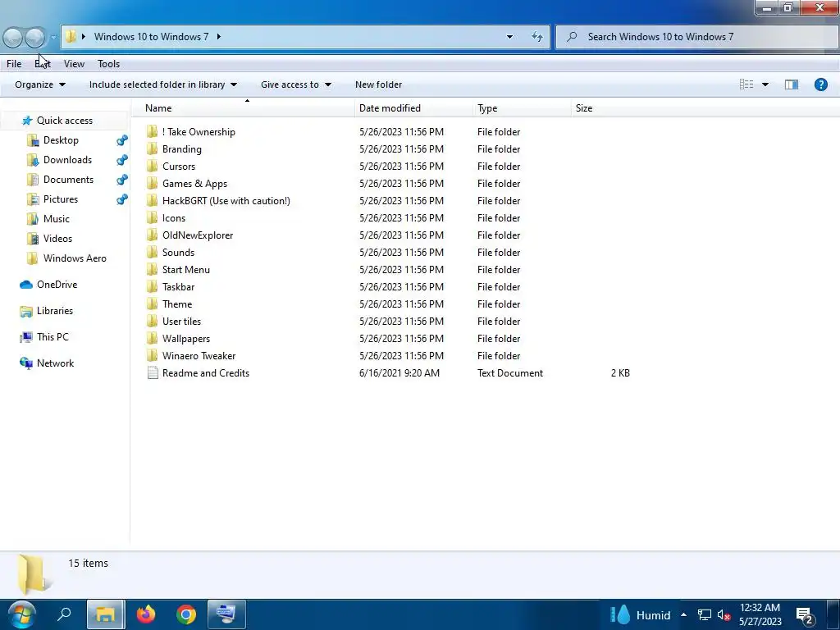This screenshot has width=840, height=630.
Task: Open Firefox from the taskbar
Action: point(146,614)
